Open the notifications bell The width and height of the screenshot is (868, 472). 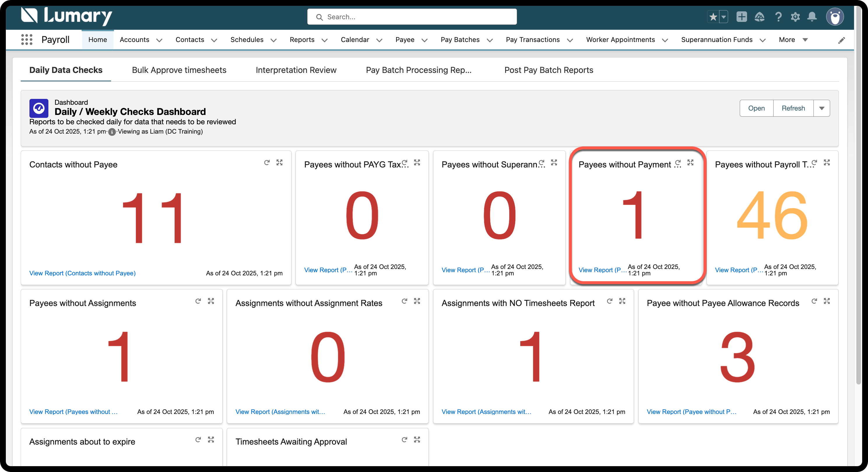pos(812,17)
